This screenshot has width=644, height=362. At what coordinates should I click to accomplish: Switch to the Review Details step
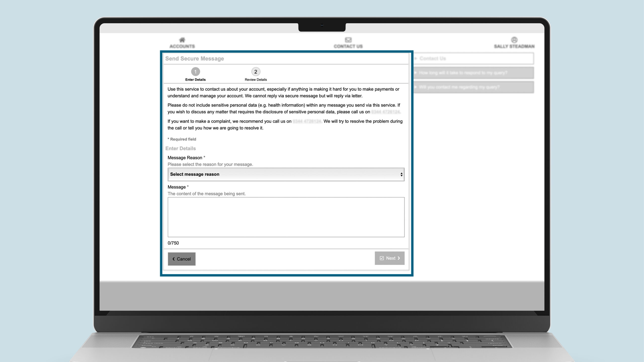pos(256,80)
